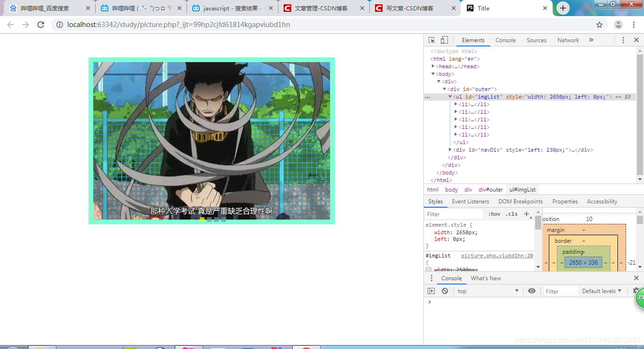Close the 哔哩哔哩_百度搜索 tab

pyautogui.click(x=88, y=8)
